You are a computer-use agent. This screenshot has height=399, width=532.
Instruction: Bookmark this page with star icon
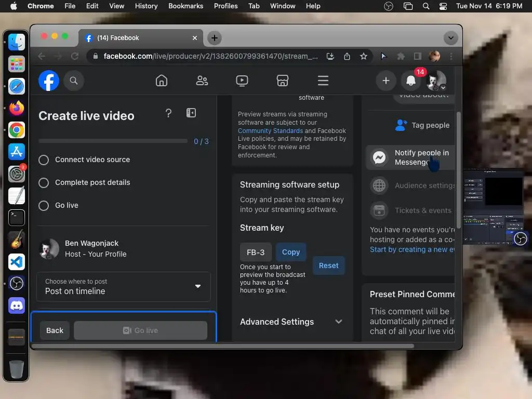363,56
